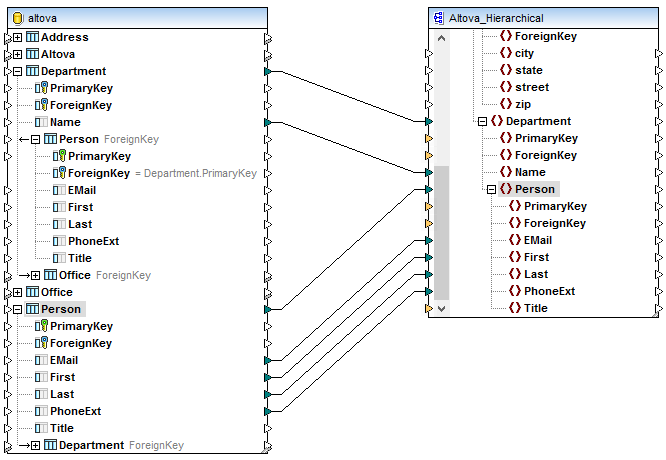Click the table icon next to Altova

click(x=32, y=54)
